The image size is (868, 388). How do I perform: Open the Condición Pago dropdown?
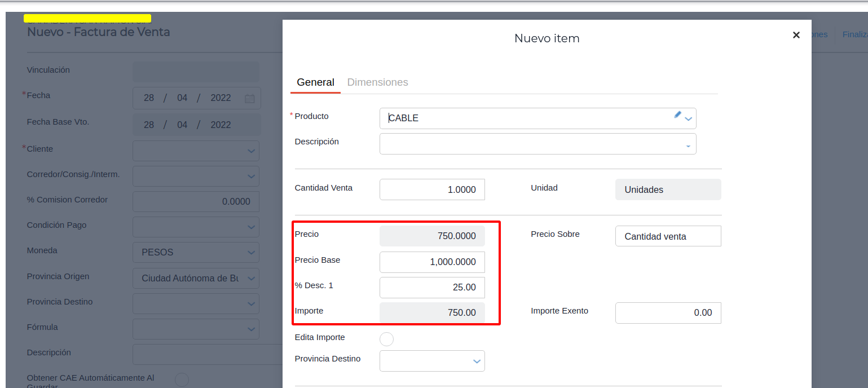click(x=252, y=227)
